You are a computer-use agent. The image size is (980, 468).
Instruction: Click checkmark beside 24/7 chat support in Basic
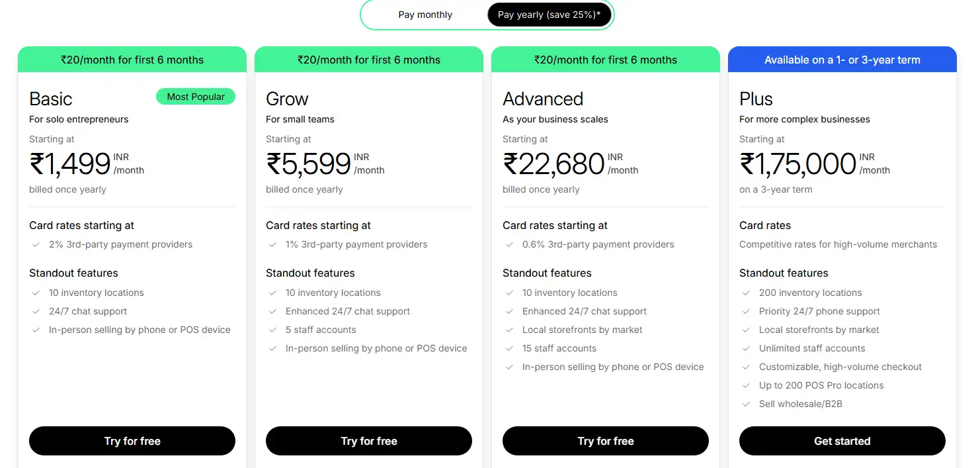tap(36, 311)
